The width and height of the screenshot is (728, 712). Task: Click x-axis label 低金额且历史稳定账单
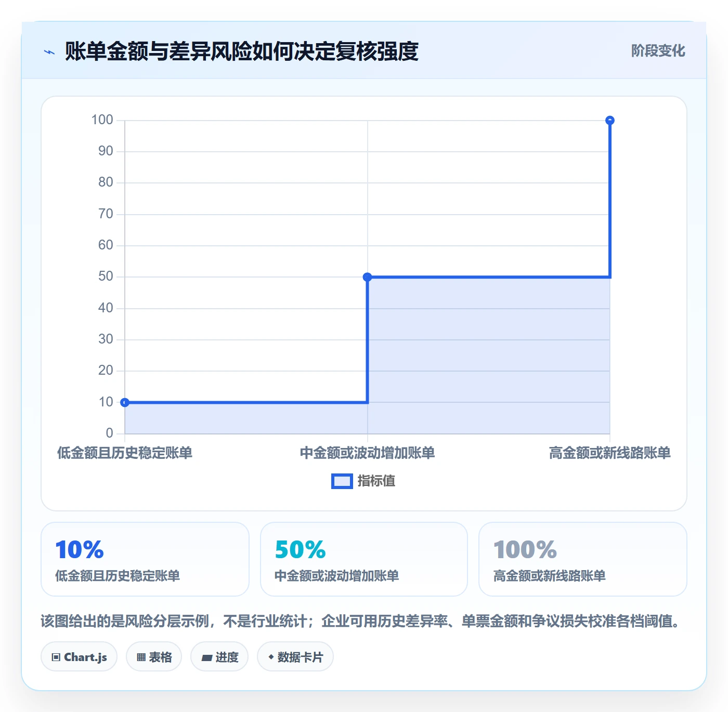(125, 453)
